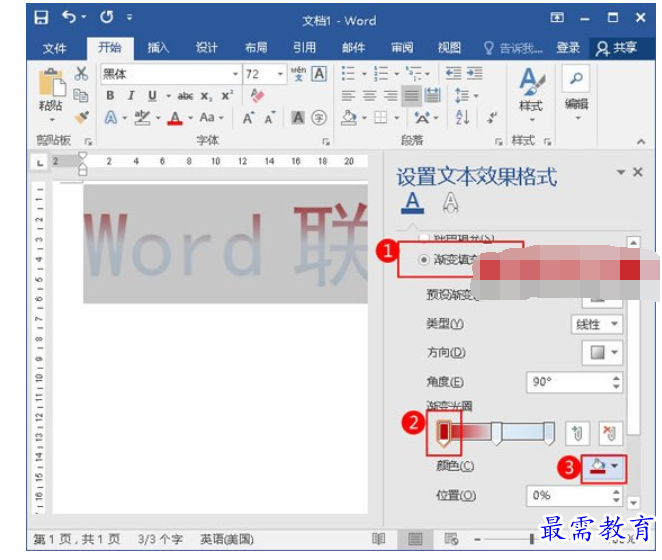The width and height of the screenshot is (662, 560).
Task: Undo the last action
Action: [x=69, y=17]
